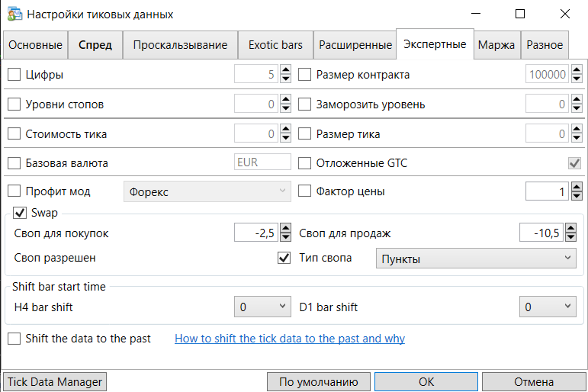Enable the Уровни стопов checkbox

pos(14,104)
